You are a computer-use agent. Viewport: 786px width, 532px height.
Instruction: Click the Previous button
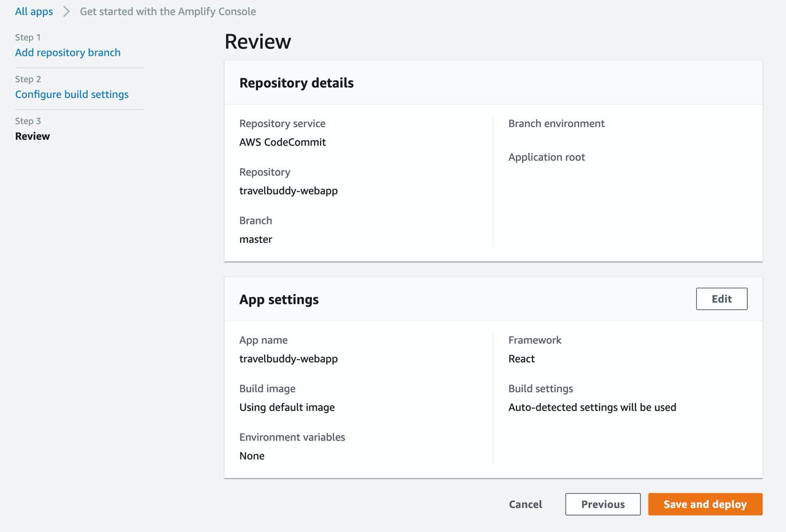pyautogui.click(x=602, y=504)
